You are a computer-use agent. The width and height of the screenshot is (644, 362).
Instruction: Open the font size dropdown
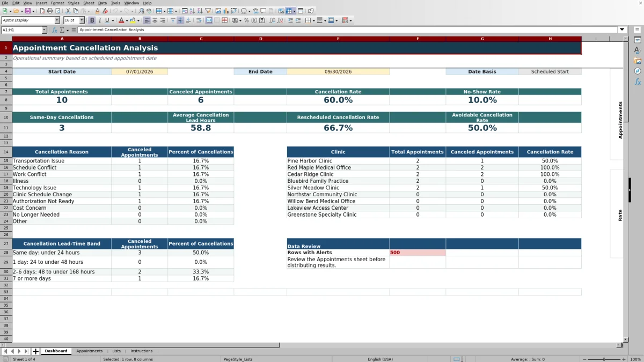82,20
